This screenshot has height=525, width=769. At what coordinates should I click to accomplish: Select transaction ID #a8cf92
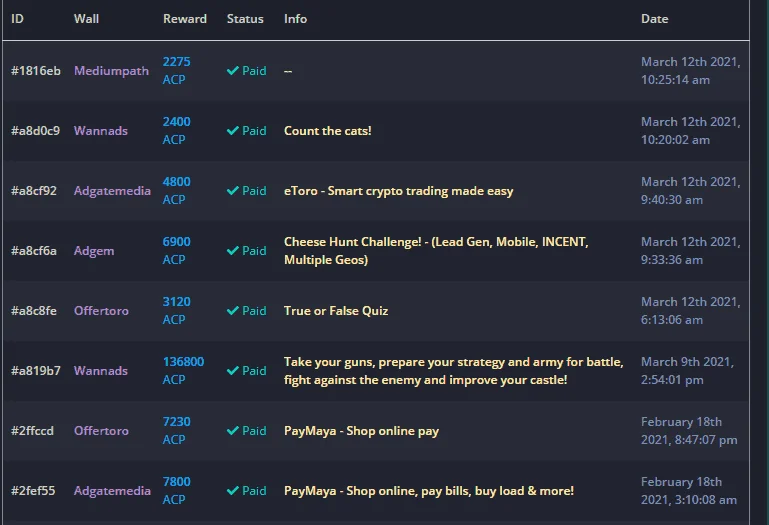point(34,190)
